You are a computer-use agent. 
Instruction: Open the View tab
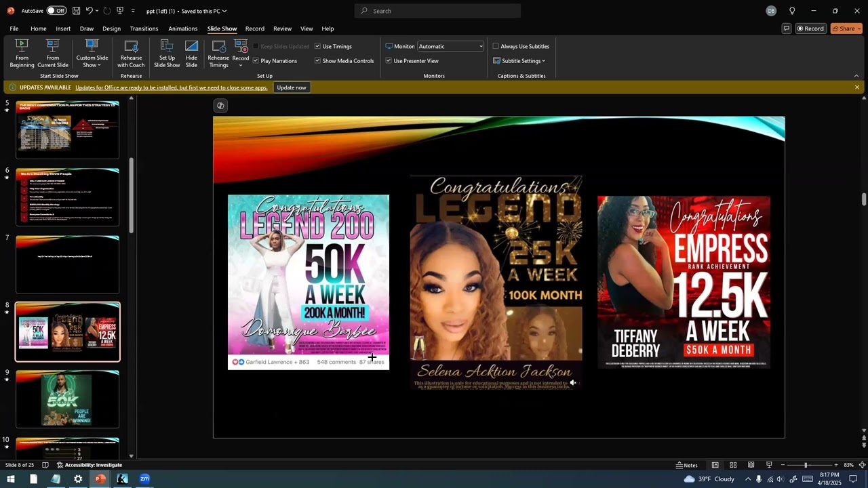pos(307,28)
